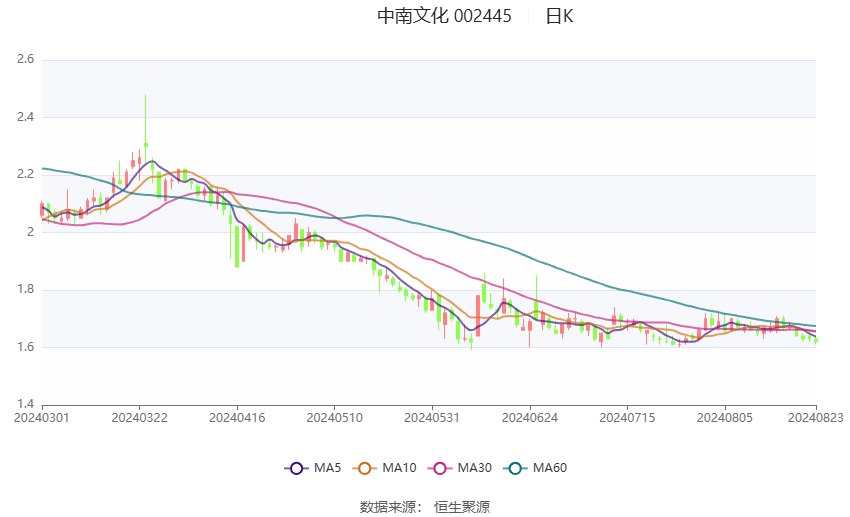Click the MA30 legend text label
This screenshot has width=850, height=517.
pyautogui.click(x=473, y=468)
